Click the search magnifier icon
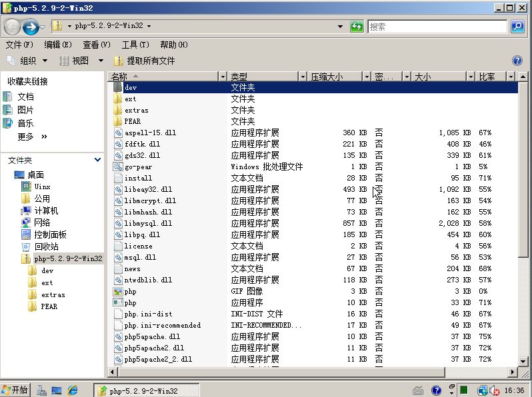The image size is (532, 397). pyautogui.click(x=517, y=27)
